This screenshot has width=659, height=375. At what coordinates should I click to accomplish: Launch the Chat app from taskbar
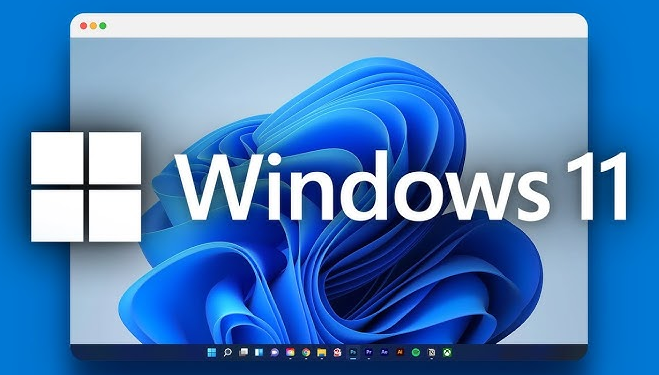point(274,352)
